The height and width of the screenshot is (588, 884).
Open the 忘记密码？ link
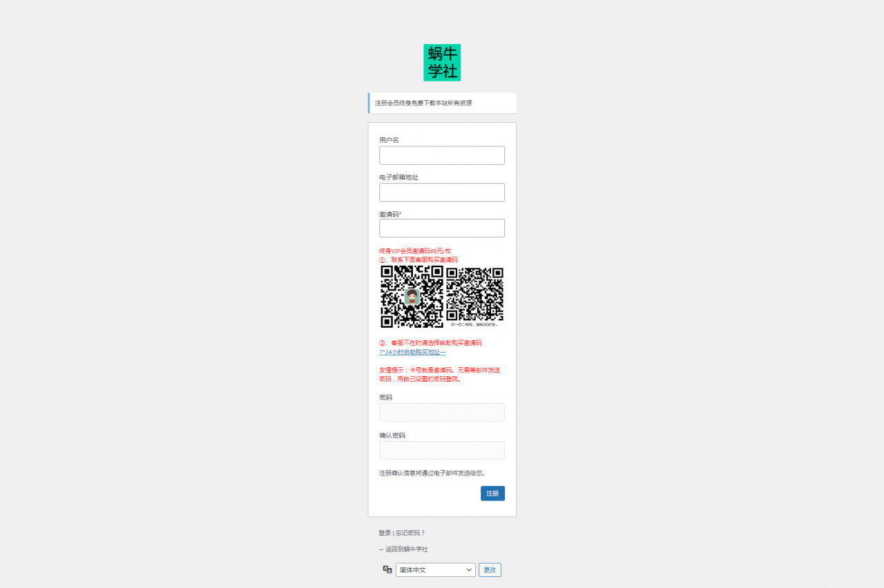(410, 533)
